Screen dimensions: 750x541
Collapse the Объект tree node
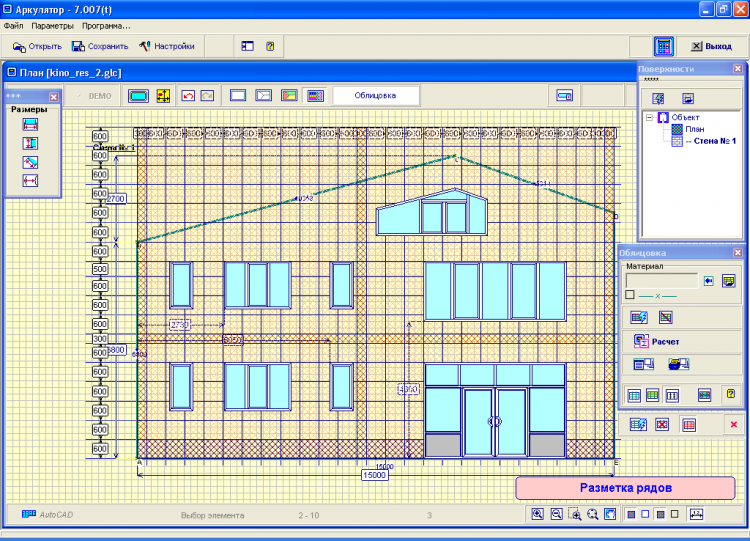point(649,117)
